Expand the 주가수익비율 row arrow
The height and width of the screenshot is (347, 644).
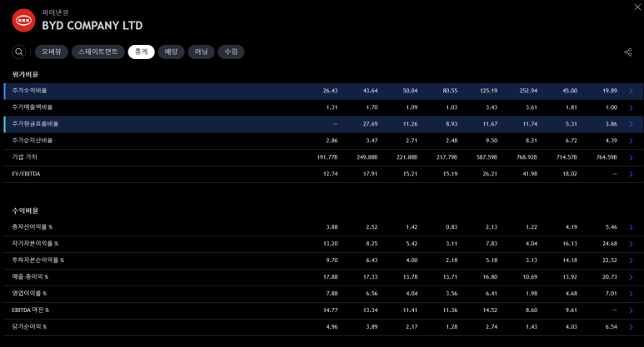pyautogui.click(x=632, y=91)
